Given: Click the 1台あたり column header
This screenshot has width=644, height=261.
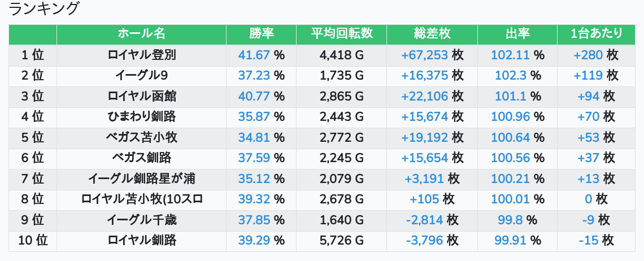Looking at the screenshot, I should coord(596,34).
